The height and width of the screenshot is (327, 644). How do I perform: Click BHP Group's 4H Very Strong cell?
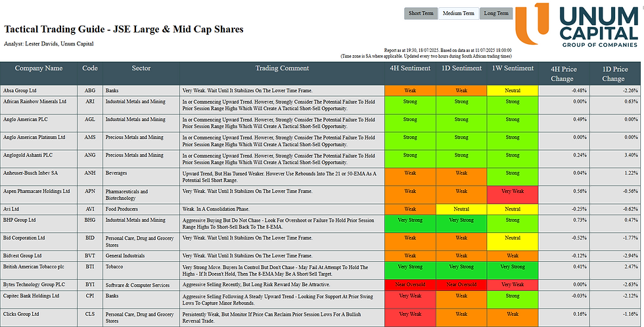point(410,224)
